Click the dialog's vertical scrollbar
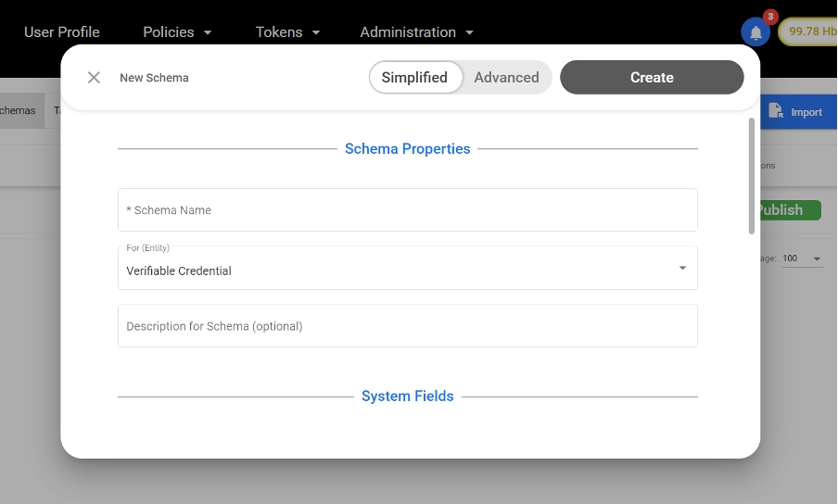The width and height of the screenshot is (838, 504). 751,176
